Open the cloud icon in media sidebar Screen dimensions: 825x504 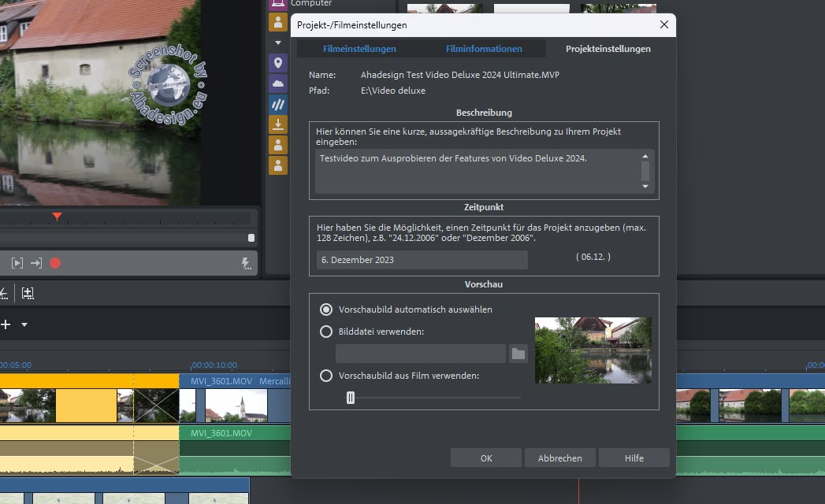pos(278,83)
